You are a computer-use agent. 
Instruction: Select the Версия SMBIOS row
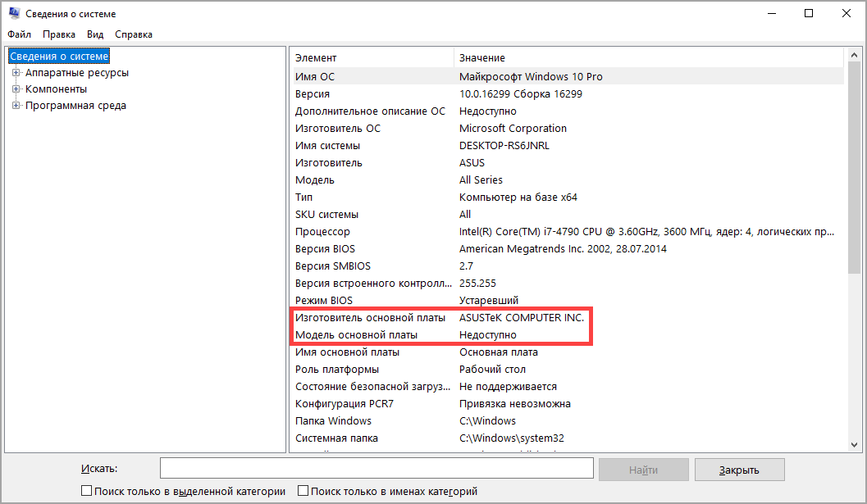(568, 266)
